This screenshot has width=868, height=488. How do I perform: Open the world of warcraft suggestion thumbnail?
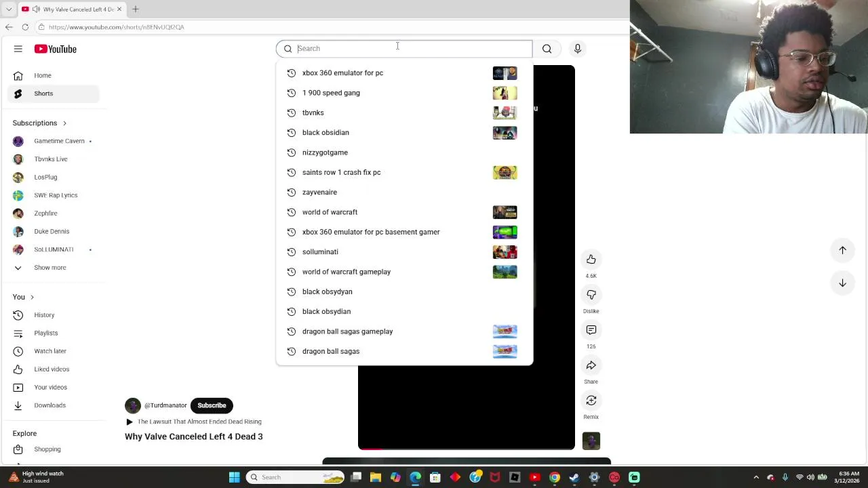pos(505,212)
